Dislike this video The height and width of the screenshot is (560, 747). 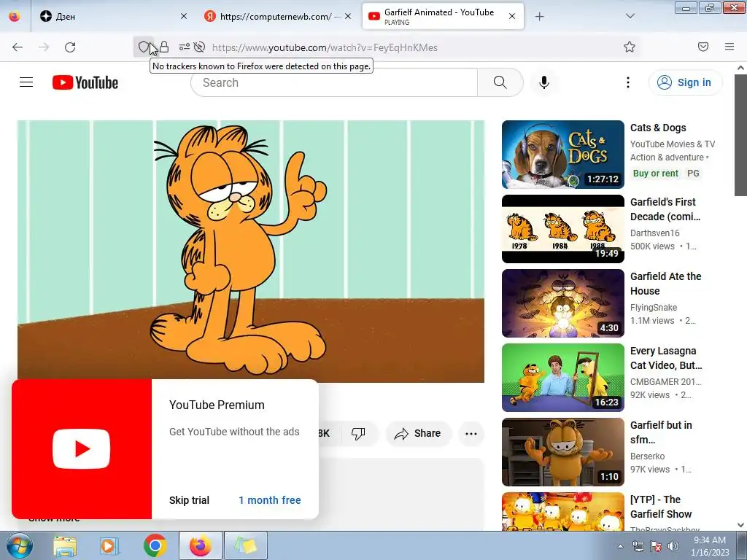pos(358,433)
